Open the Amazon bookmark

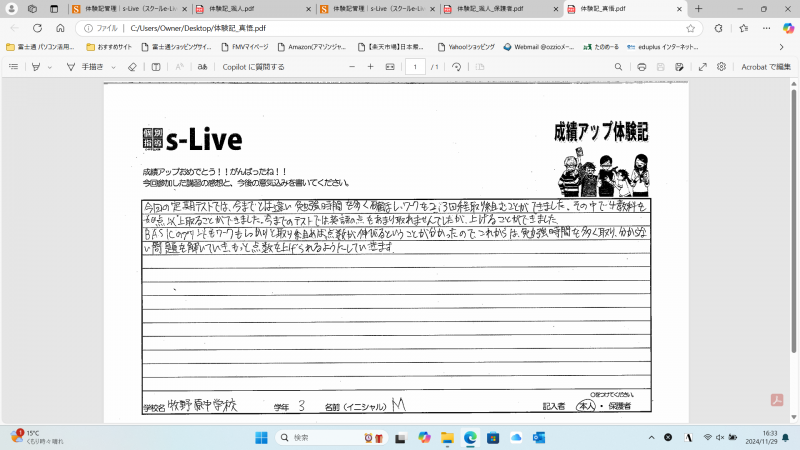coord(312,47)
